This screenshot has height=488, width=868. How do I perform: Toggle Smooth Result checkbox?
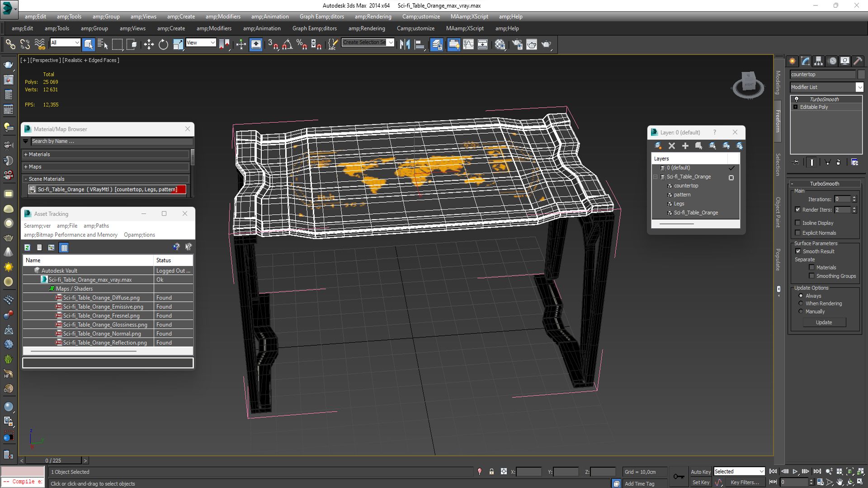[798, 251]
